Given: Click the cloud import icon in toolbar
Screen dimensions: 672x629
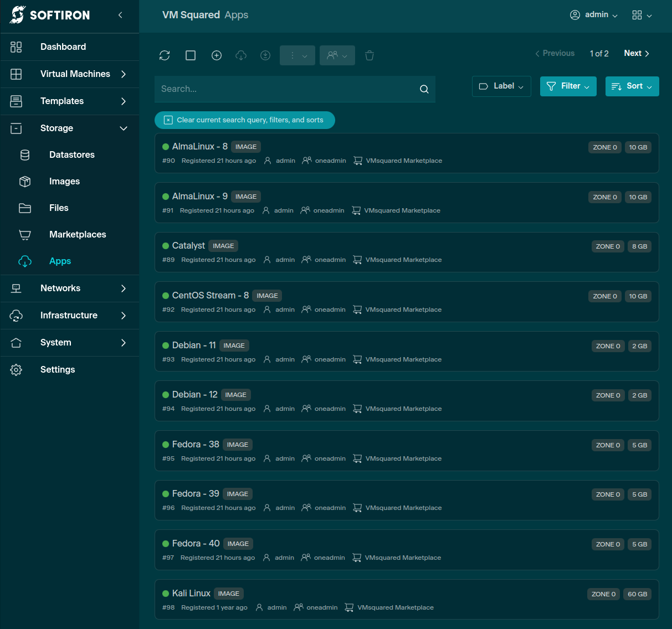Looking at the screenshot, I should pos(241,55).
